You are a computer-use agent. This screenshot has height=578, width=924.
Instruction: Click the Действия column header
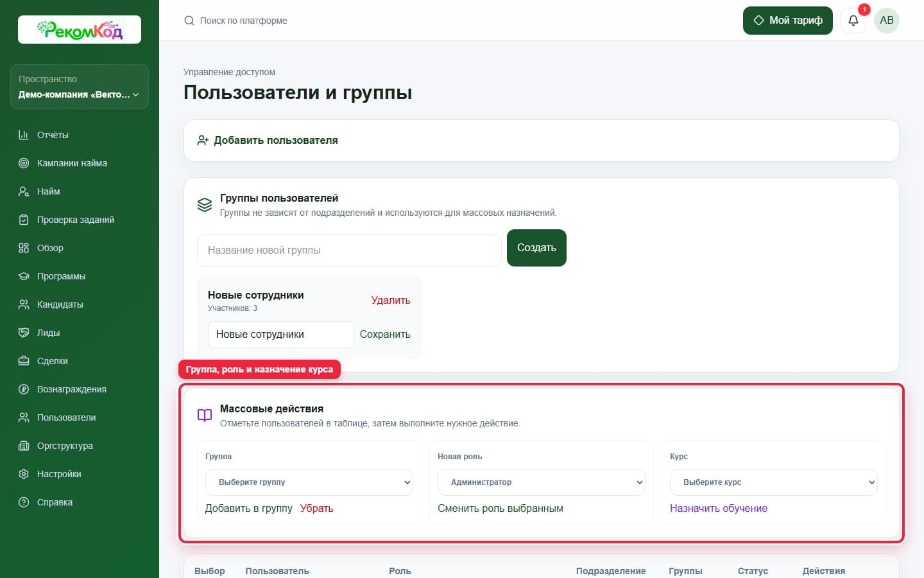point(824,571)
